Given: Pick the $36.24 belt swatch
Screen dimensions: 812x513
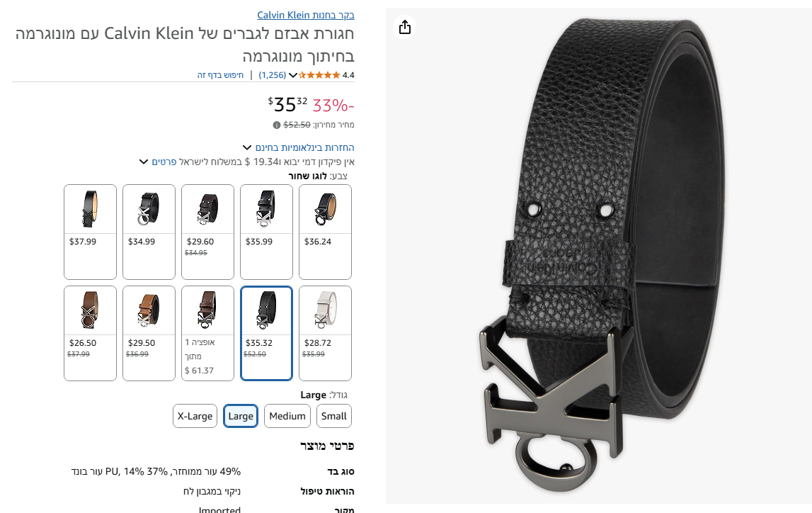Looking at the screenshot, I should point(325,232).
